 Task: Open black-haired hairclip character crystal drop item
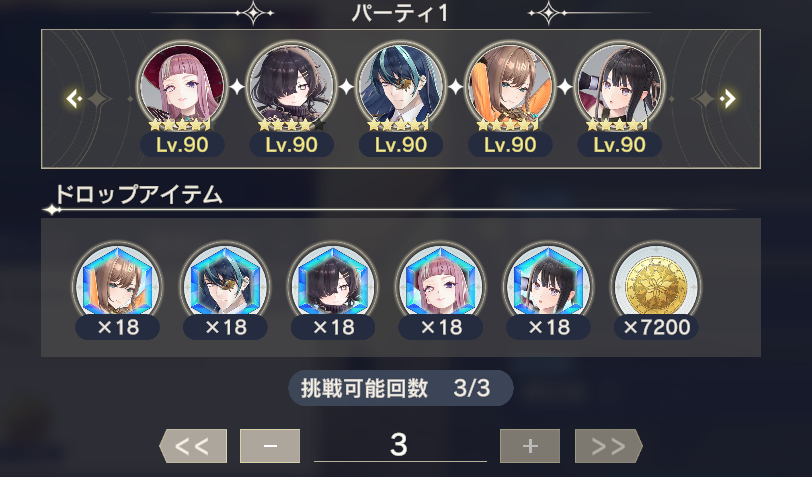pyautogui.click(x=333, y=286)
